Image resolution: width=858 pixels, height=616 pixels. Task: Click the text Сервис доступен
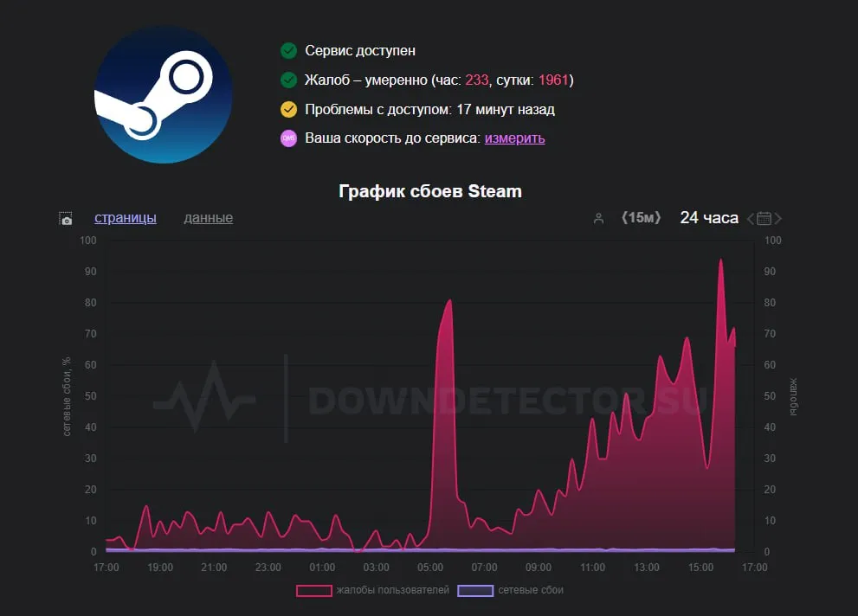360,51
